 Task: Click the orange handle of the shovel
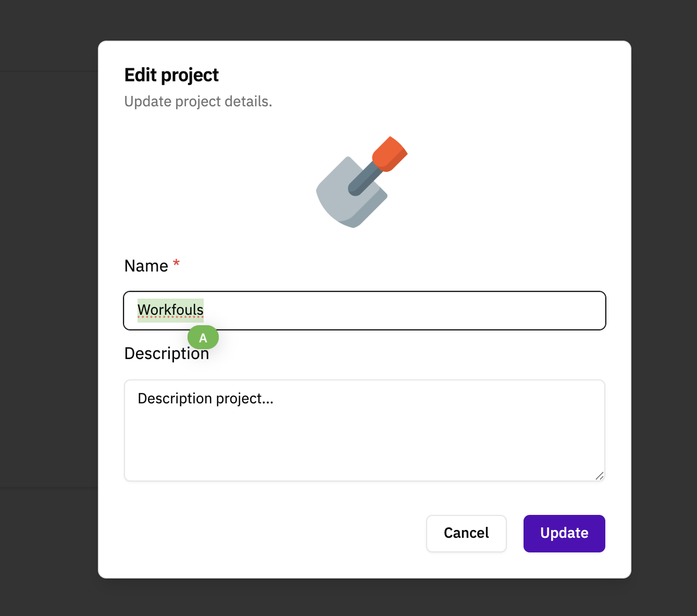(390, 153)
